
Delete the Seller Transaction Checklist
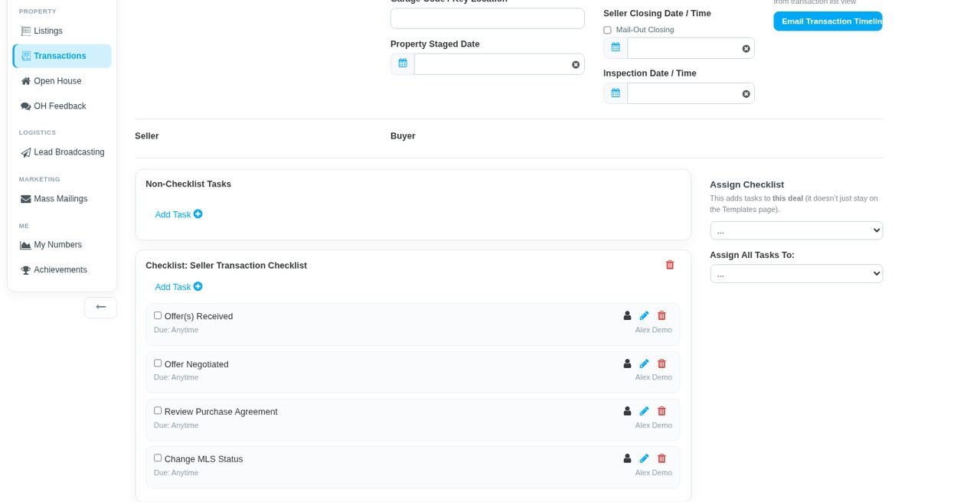tap(670, 265)
